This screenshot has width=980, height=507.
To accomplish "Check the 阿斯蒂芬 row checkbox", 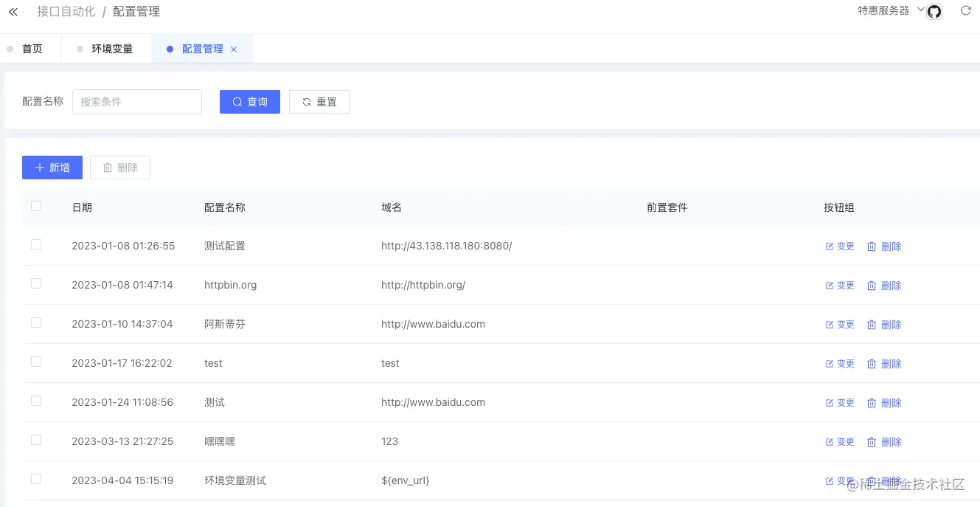I will (x=36, y=323).
